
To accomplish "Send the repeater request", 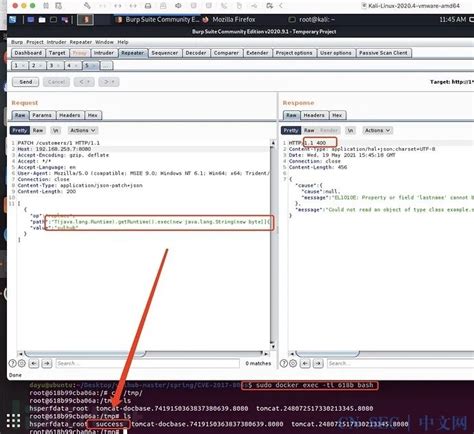I will pos(26,82).
